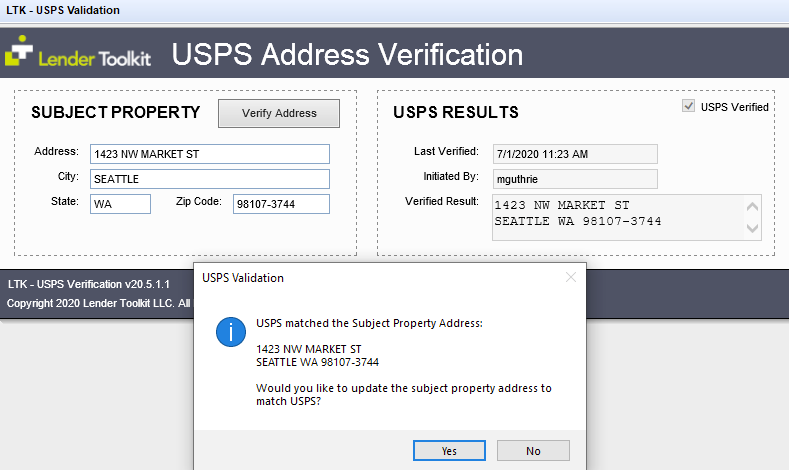789x470 pixels.
Task: Click the Initiated By field
Action: point(574,179)
